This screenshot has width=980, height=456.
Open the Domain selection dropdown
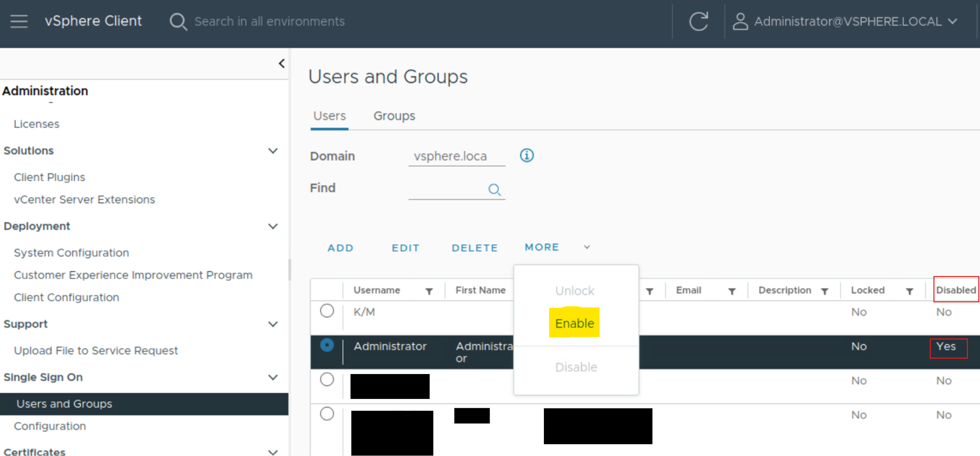457,157
